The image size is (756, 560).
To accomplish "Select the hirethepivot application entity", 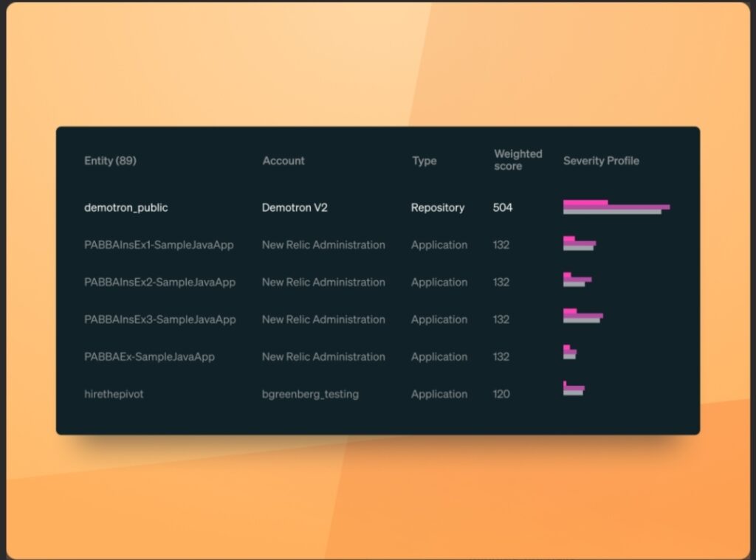I will [x=114, y=394].
